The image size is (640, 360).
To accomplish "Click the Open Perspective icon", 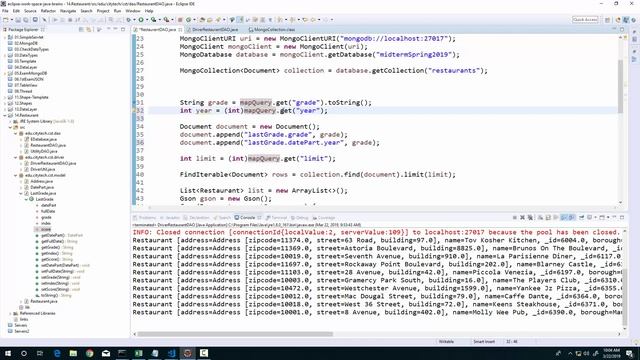I will click(x=608, y=20).
